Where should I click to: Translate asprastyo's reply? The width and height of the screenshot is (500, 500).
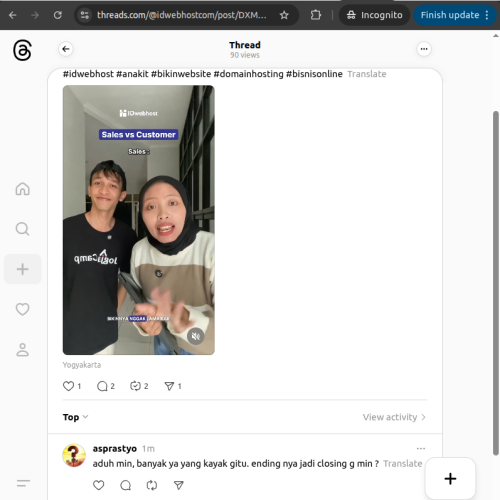403,464
